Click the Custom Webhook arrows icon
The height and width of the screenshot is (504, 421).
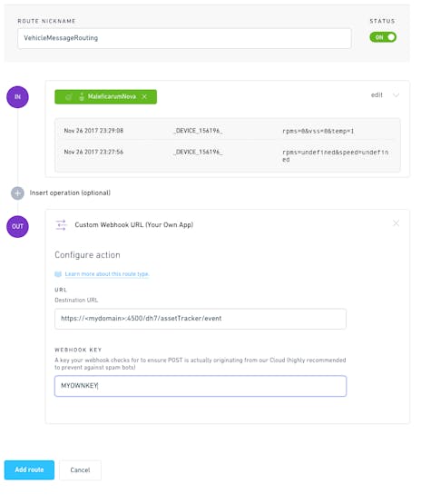coord(61,225)
